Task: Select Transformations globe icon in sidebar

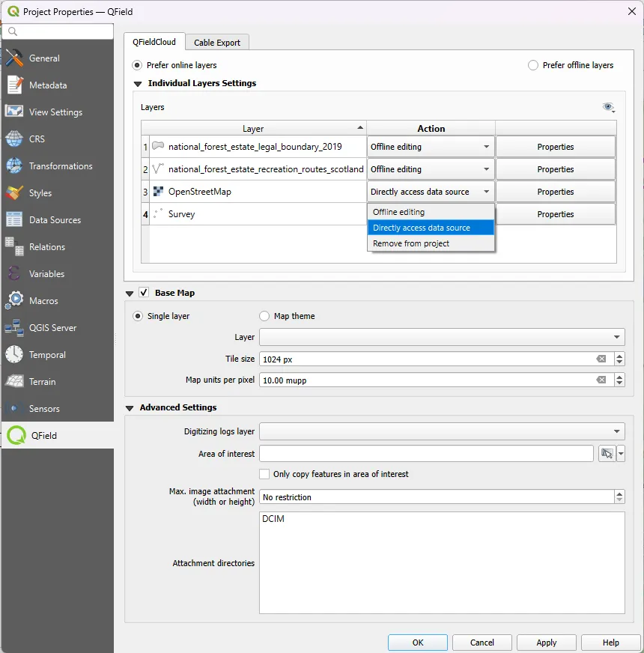Action: [x=14, y=165]
